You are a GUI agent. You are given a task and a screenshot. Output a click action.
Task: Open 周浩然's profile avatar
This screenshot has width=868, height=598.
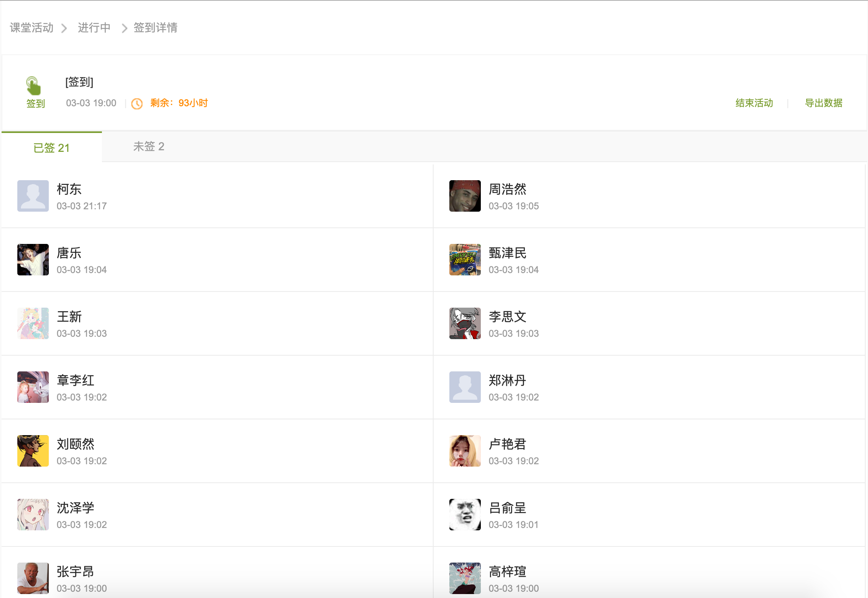pos(465,196)
